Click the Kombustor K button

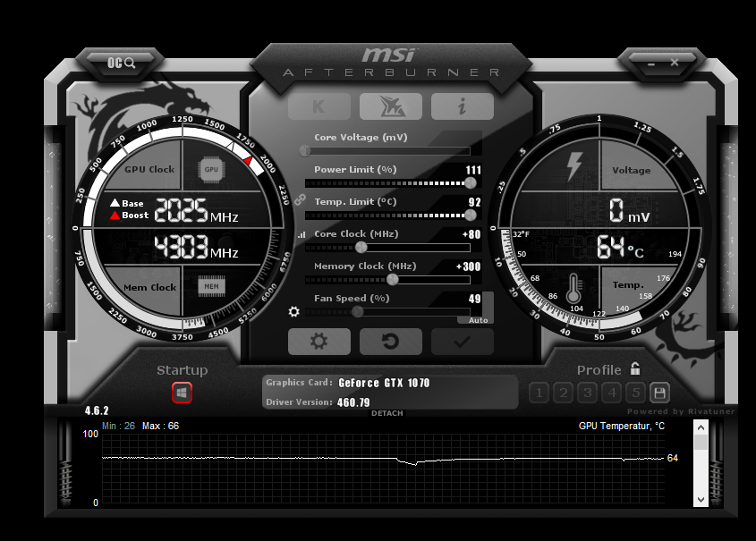pyautogui.click(x=319, y=106)
